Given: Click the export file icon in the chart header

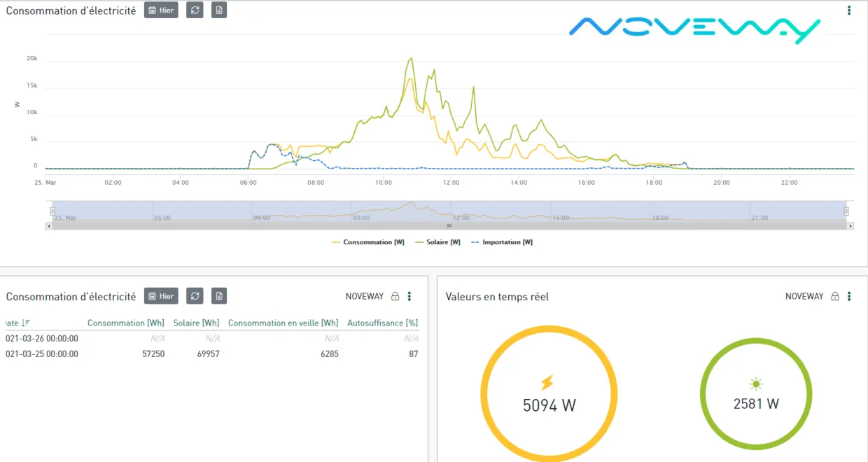Looking at the screenshot, I should (219, 10).
